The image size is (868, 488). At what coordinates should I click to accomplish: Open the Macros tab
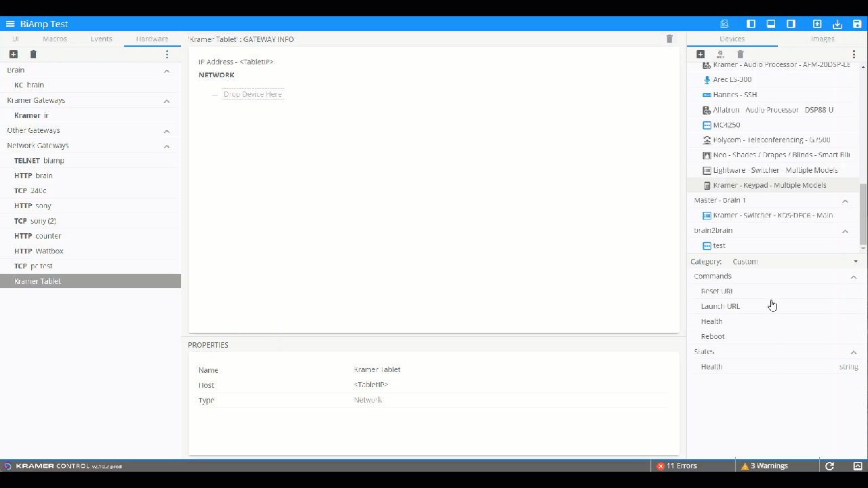click(55, 39)
